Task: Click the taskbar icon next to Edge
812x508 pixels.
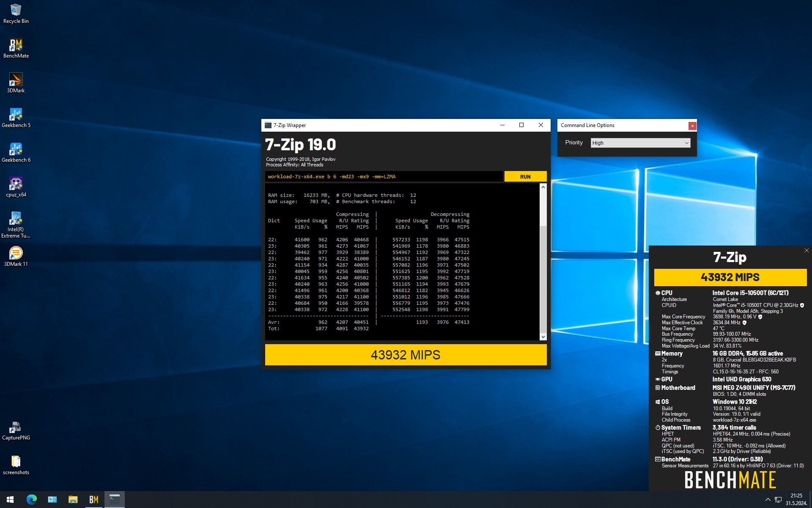Action: [52, 500]
